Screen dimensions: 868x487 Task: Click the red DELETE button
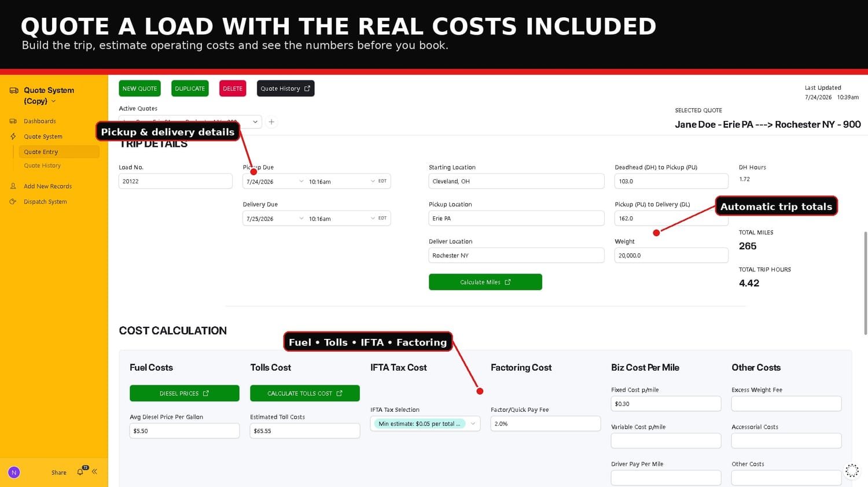[x=233, y=88]
